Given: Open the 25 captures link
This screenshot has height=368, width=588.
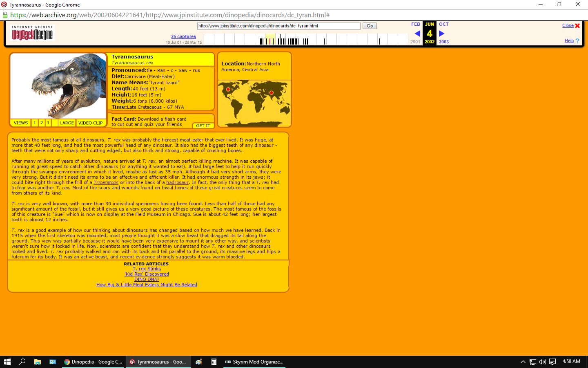Looking at the screenshot, I should click(x=183, y=36).
